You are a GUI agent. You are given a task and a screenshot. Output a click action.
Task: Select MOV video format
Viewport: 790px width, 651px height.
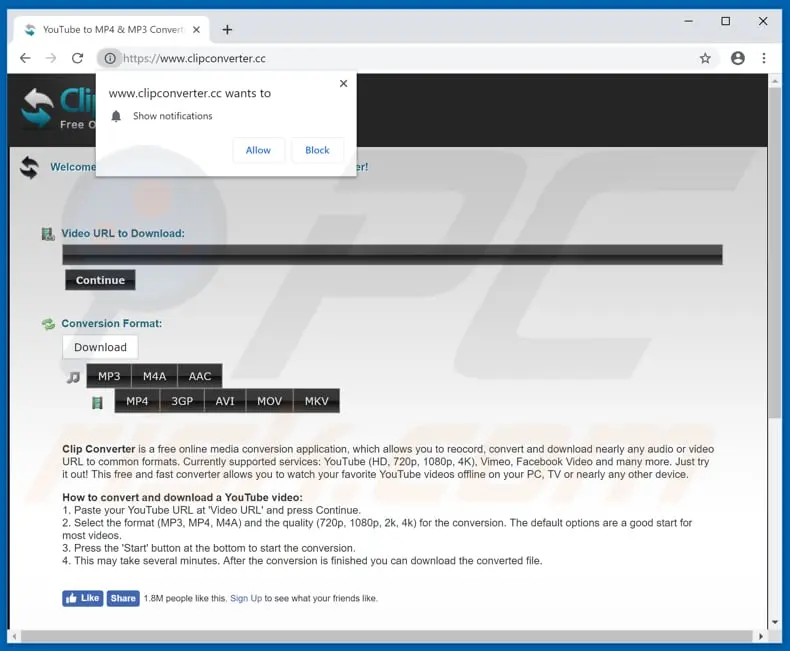(270, 401)
